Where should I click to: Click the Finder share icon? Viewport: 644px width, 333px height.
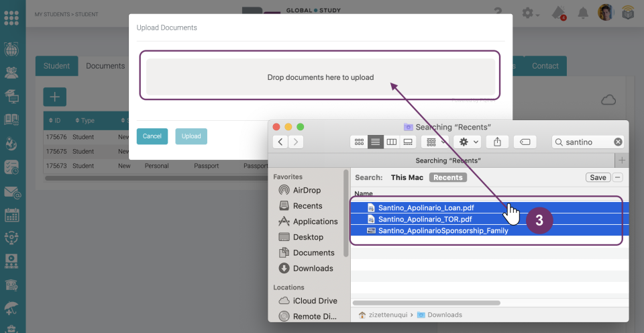(497, 142)
